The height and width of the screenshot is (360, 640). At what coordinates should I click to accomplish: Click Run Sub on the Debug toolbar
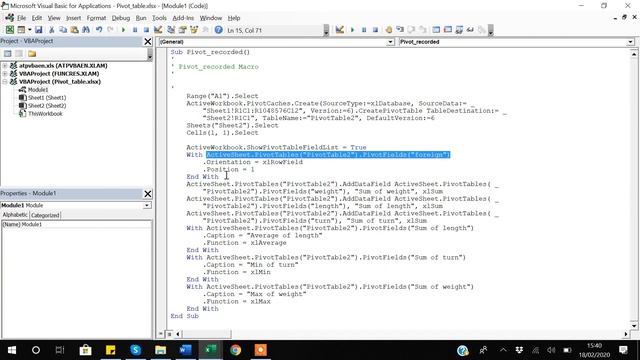(352, 30)
